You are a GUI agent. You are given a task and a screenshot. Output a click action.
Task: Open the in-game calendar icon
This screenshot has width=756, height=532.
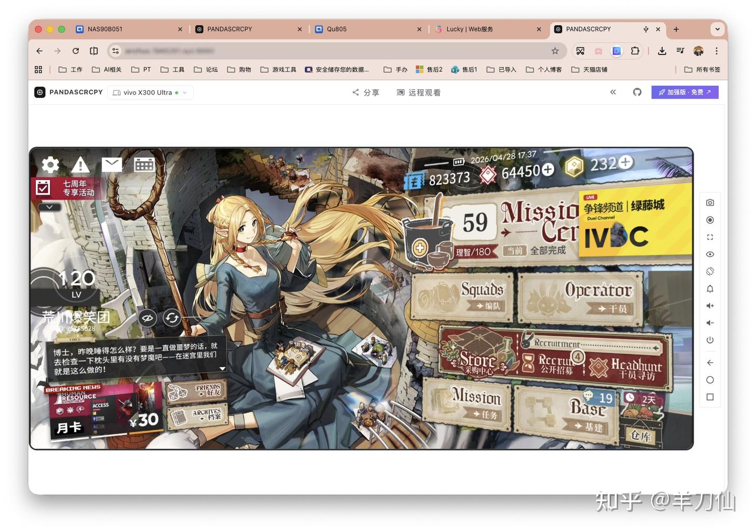click(144, 165)
